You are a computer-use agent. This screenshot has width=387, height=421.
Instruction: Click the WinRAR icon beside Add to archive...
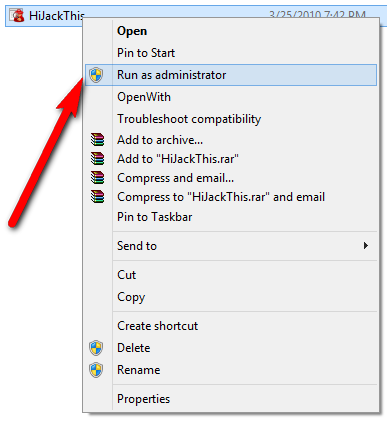point(97,140)
